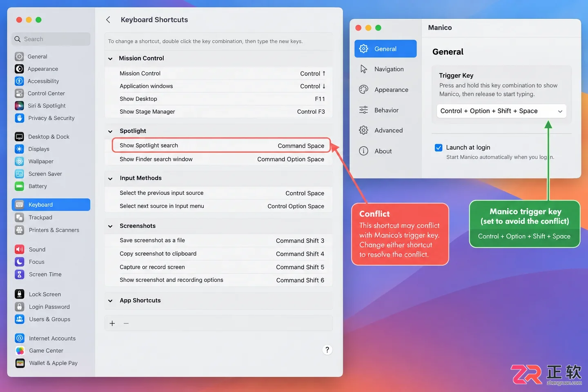
Task: Select the Save screenshot as a file row
Action: (219, 241)
